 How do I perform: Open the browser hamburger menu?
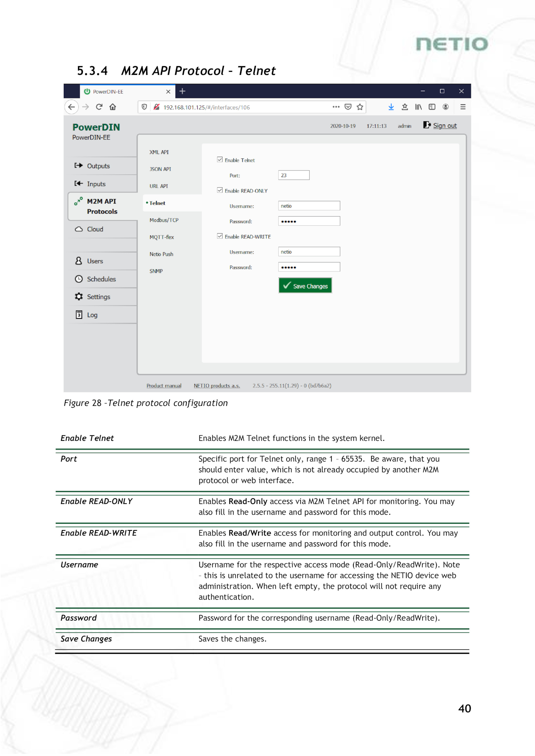[x=463, y=107]
